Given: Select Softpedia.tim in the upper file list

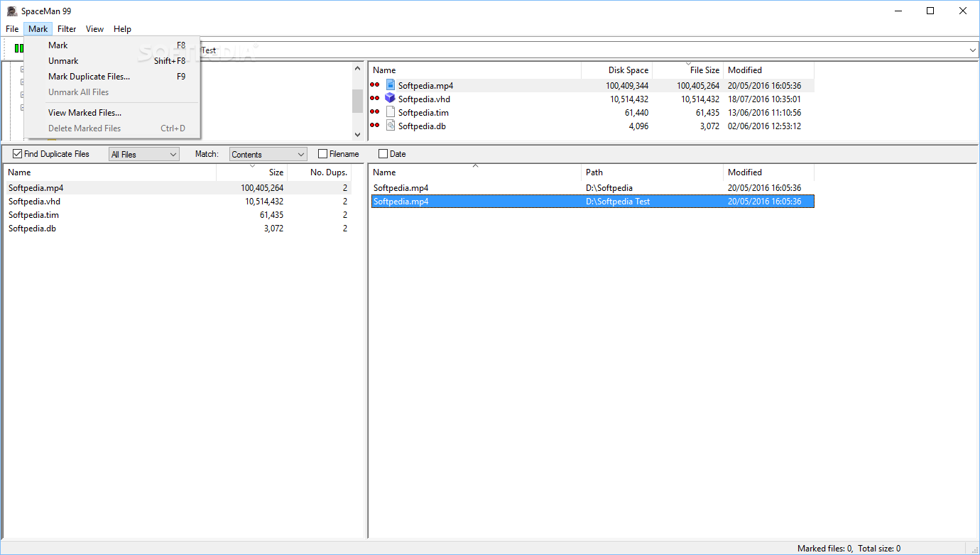Looking at the screenshot, I should [x=423, y=113].
